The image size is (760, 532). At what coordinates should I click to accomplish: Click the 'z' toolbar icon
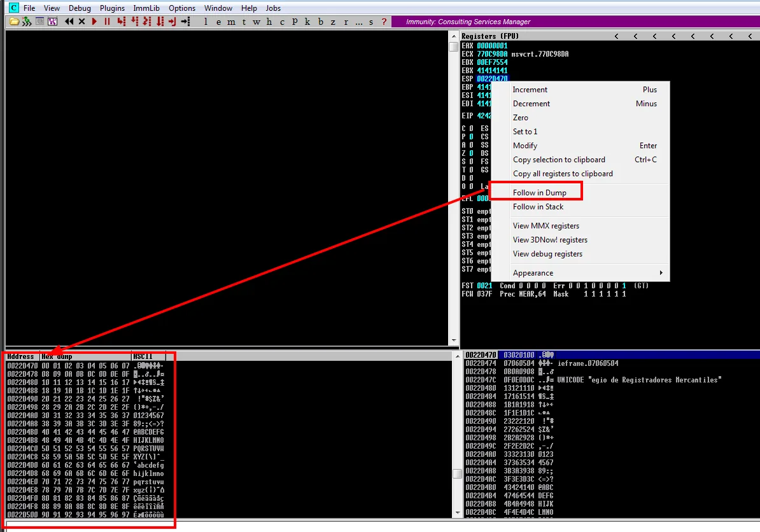pyautogui.click(x=333, y=22)
